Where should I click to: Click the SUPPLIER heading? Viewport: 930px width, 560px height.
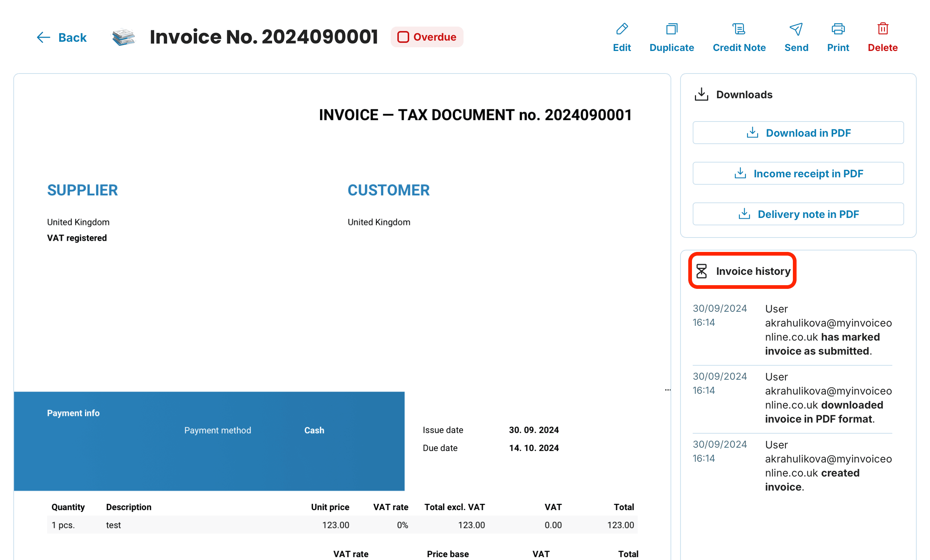point(82,190)
